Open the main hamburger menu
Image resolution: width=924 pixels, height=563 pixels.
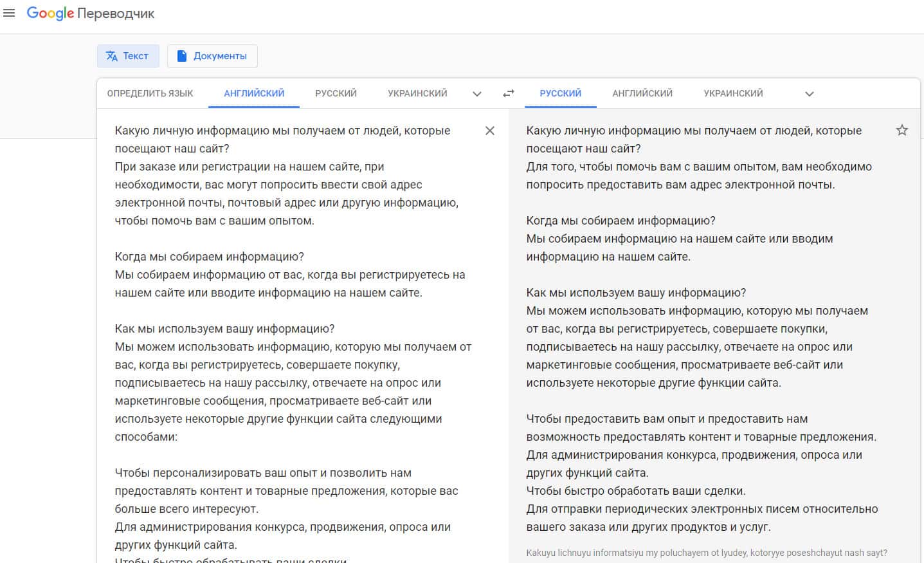click(9, 13)
